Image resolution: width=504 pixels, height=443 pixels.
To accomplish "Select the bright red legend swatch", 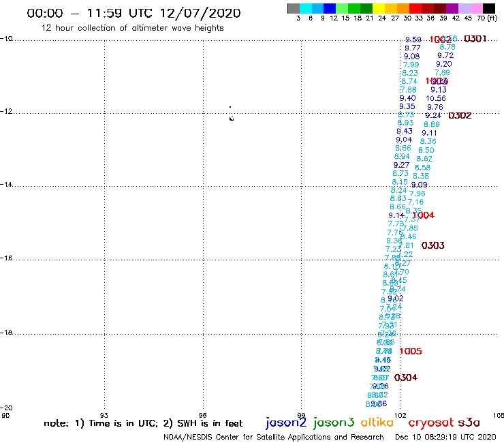I will click(x=415, y=8).
